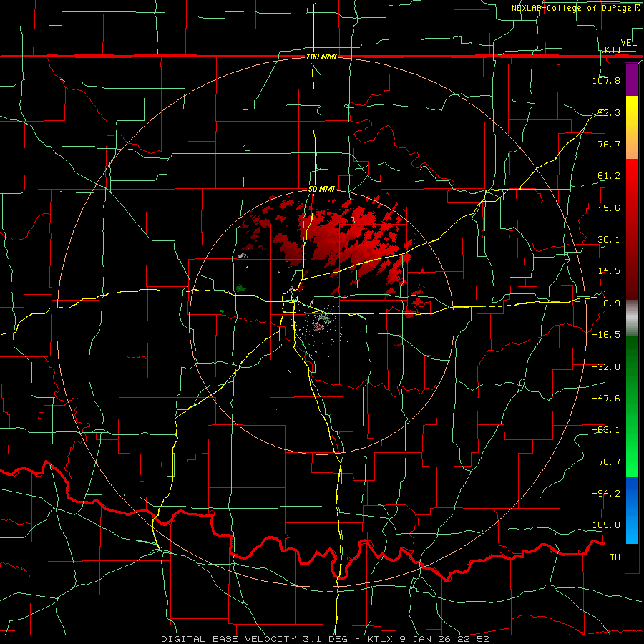The width and height of the screenshot is (644, 644).
Task: Click the Digital Base Velocity caption text
Action: (325, 639)
